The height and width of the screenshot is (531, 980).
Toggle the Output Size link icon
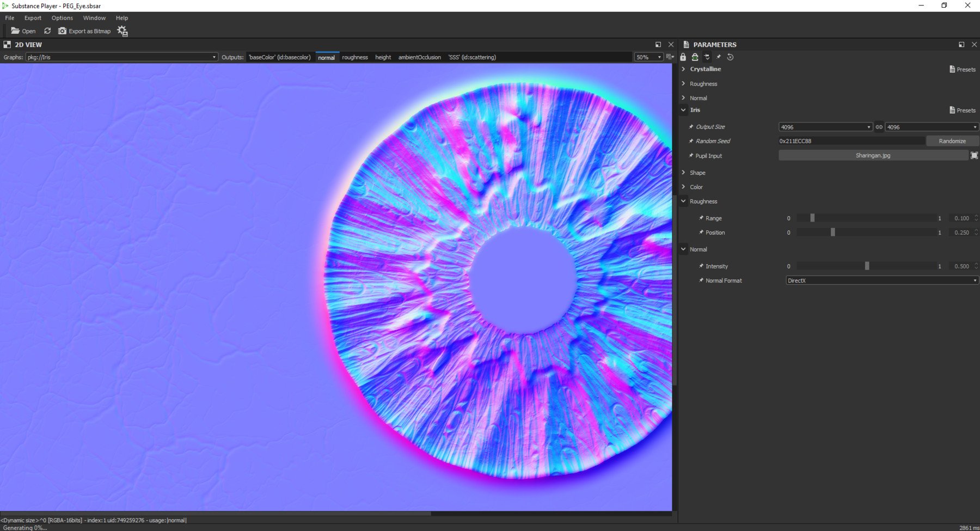click(x=879, y=127)
